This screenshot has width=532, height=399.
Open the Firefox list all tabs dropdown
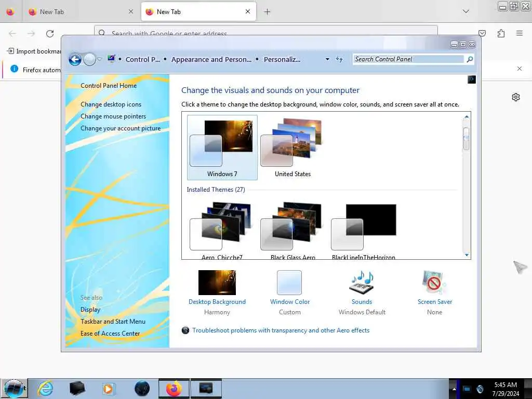(x=466, y=11)
